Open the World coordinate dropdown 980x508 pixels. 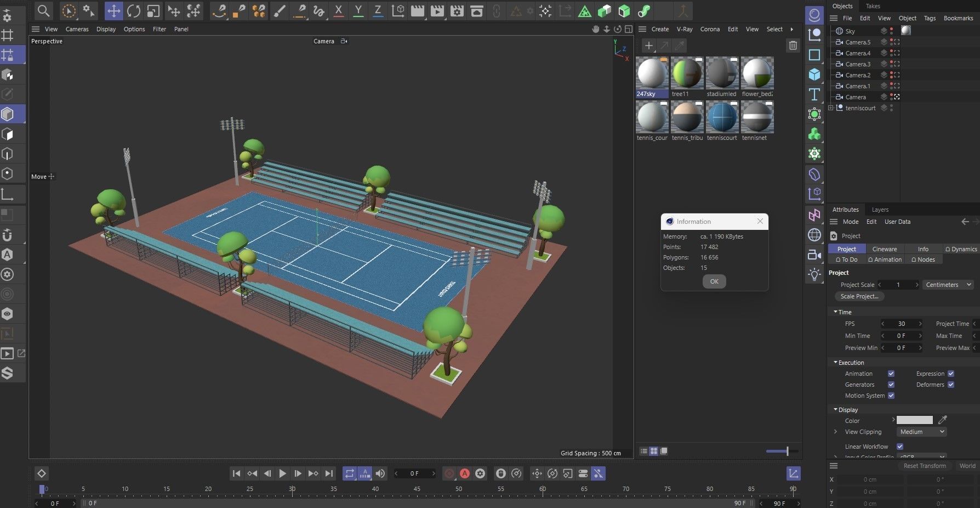(x=967, y=466)
